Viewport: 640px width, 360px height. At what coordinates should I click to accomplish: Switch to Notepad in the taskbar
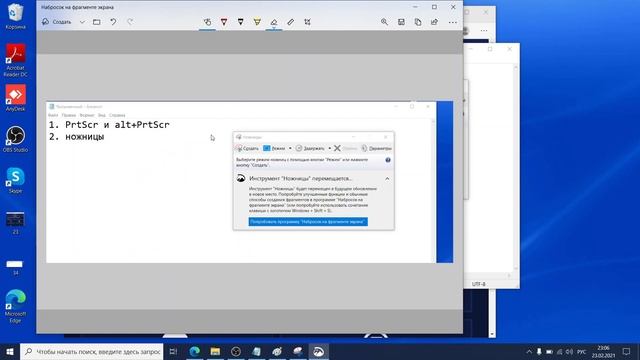[257, 351]
